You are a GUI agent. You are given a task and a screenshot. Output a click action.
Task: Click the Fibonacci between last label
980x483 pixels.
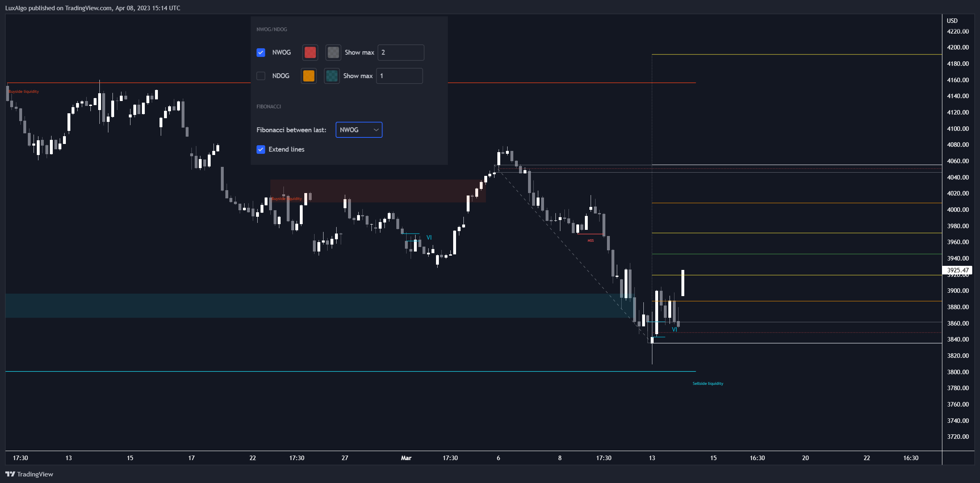click(x=291, y=130)
